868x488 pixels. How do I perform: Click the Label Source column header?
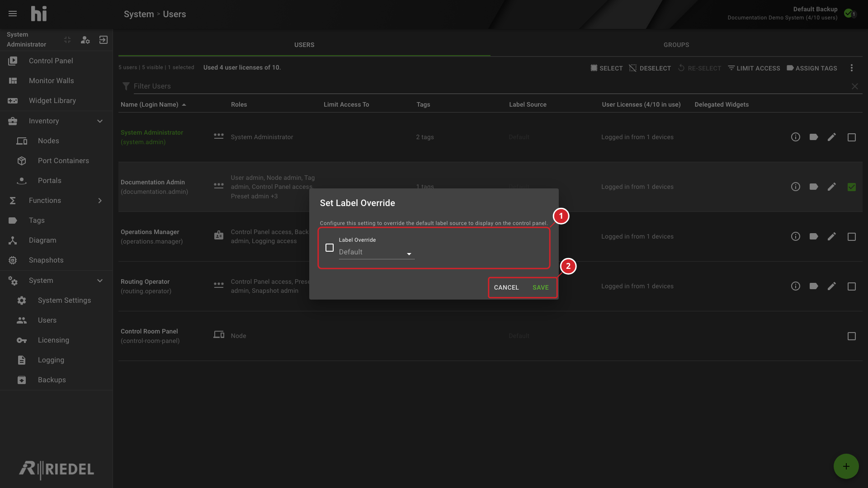pyautogui.click(x=528, y=104)
